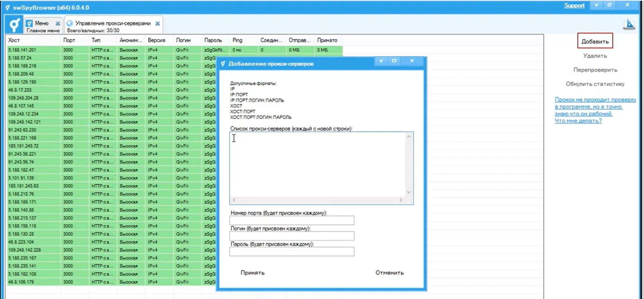This screenshot has height=299, width=644.
Task: Click the Логин input field in dialog
Action: (292, 236)
